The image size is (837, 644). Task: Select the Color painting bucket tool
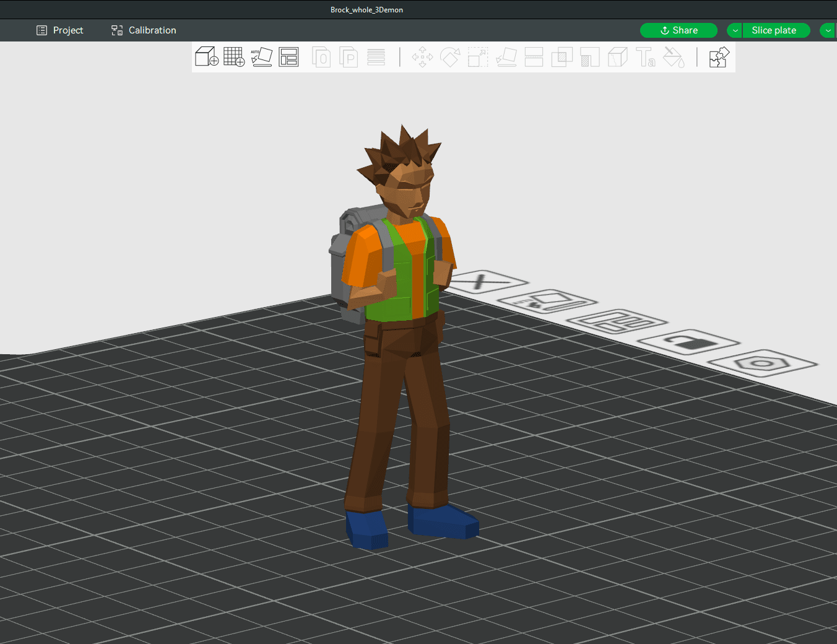click(x=674, y=57)
